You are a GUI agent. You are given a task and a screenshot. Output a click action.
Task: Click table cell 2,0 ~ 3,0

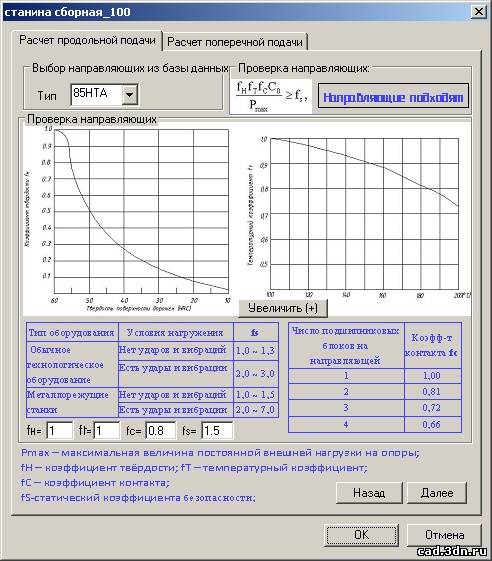tap(255, 374)
